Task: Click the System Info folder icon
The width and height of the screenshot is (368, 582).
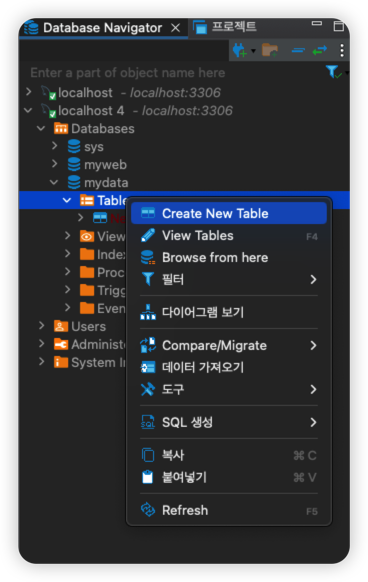Action: point(61,362)
